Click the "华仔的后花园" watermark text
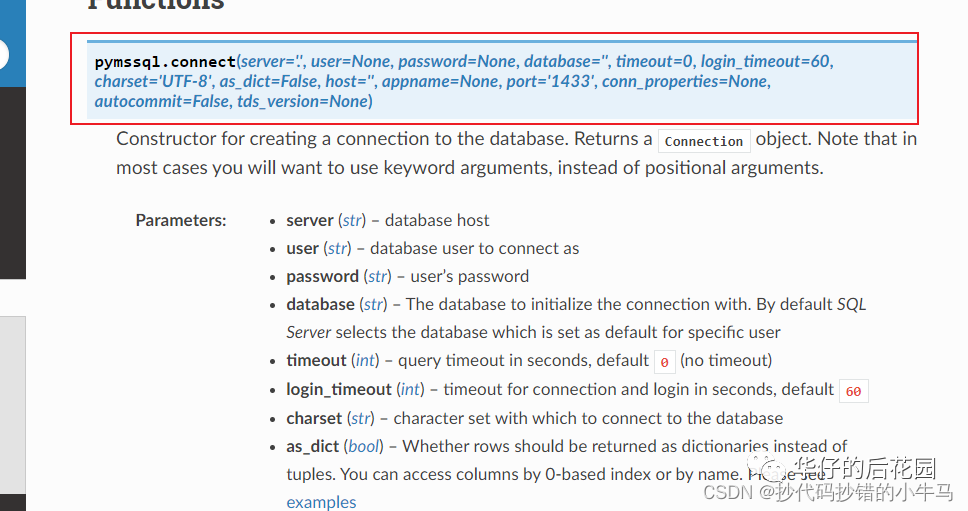968x511 pixels. point(864,467)
